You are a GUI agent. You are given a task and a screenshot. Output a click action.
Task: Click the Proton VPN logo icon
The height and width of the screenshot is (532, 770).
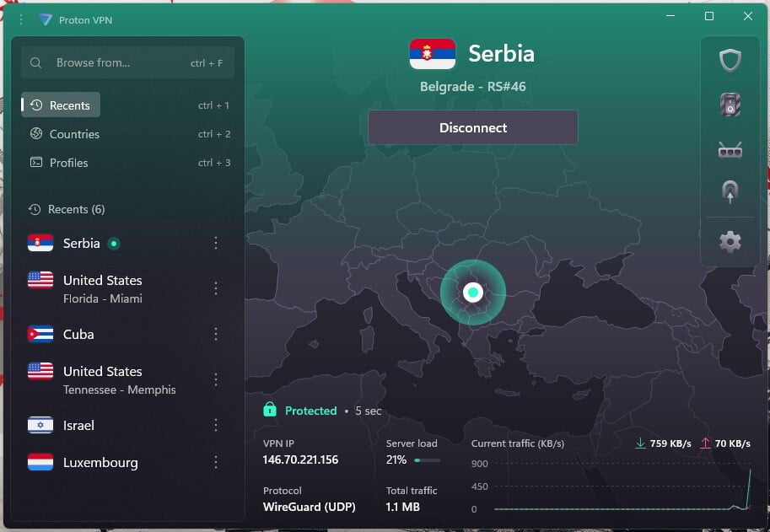(46, 19)
